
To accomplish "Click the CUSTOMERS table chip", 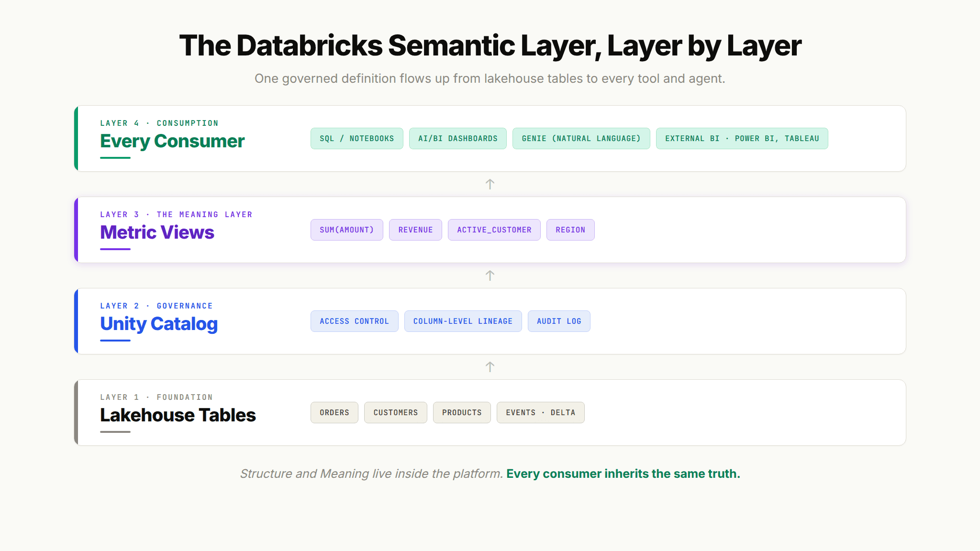I will click(x=395, y=412).
